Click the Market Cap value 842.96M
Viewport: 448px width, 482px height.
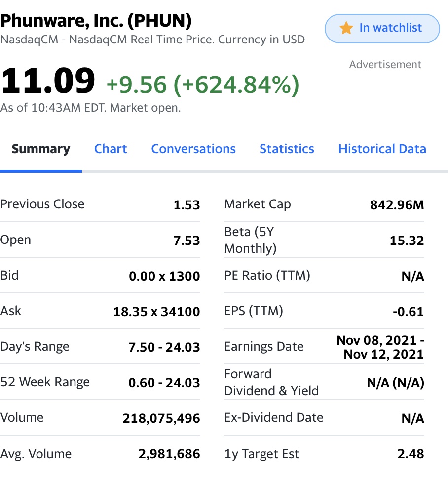click(397, 205)
